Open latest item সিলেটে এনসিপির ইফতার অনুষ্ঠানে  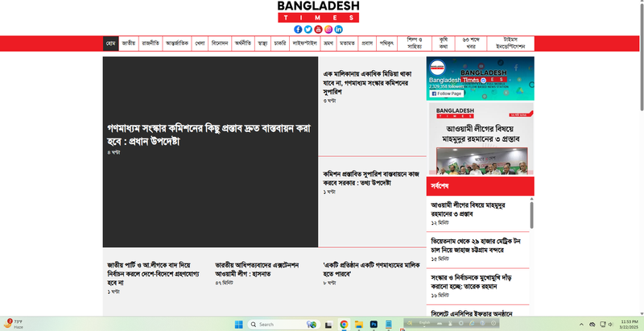pos(472,314)
